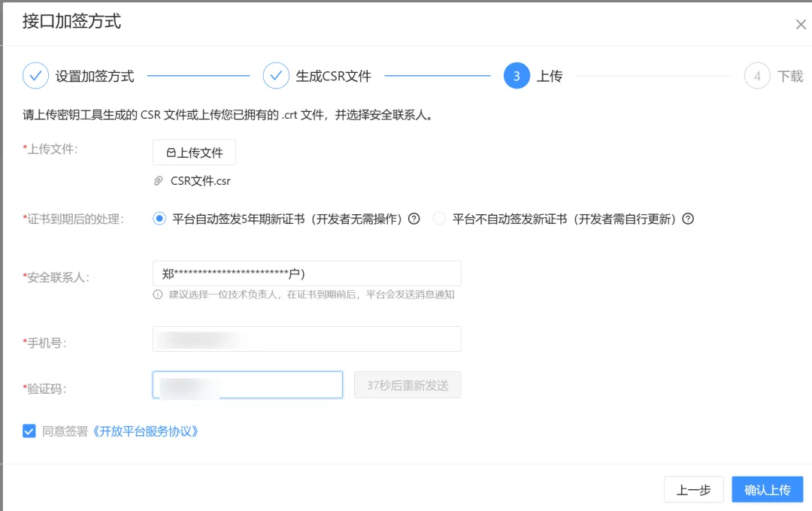The image size is (812, 511).
Task: Open the 开放平台服务协议 link
Action: 145,432
